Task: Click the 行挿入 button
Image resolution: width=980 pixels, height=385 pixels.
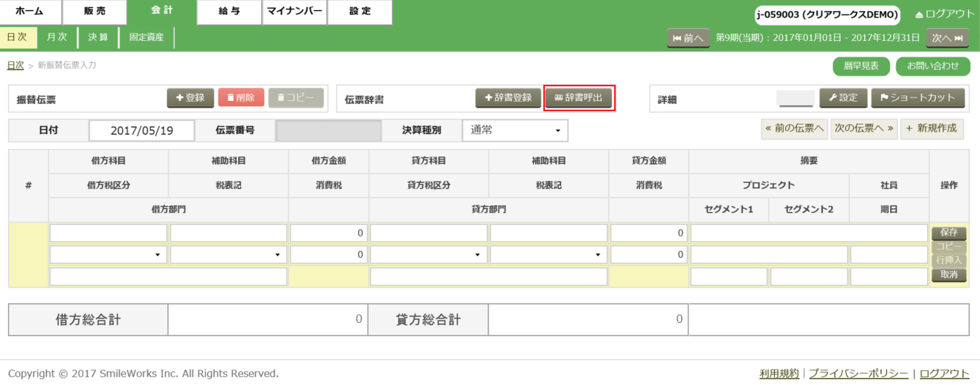Action: click(x=949, y=261)
